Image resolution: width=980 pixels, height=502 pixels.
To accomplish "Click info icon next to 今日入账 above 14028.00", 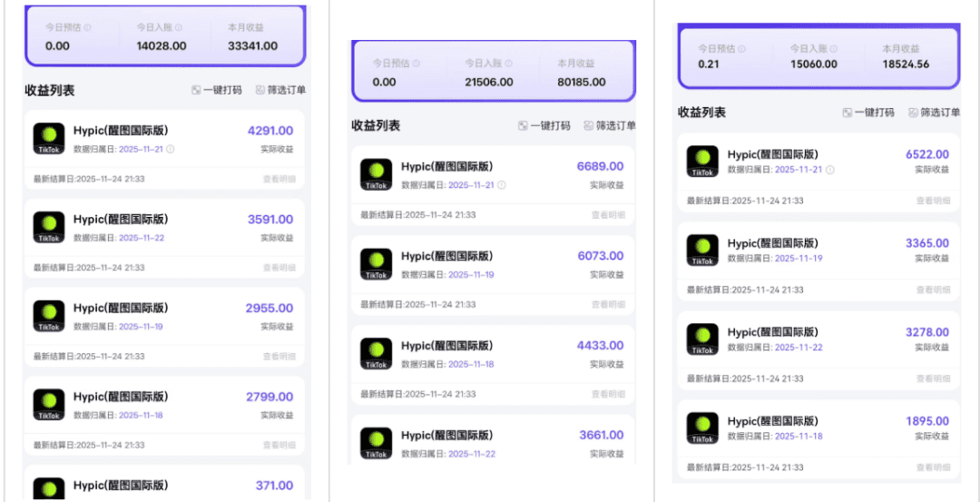I will (179, 27).
